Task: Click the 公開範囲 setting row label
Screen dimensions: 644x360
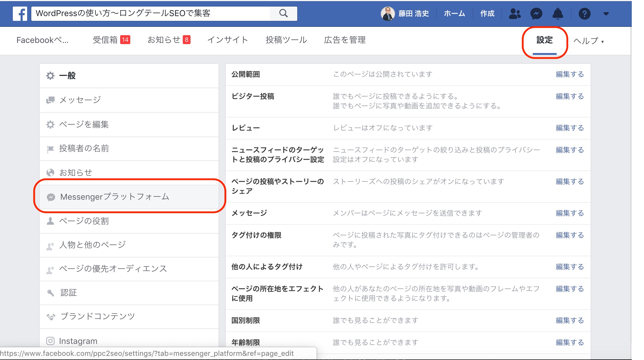Action: [246, 74]
